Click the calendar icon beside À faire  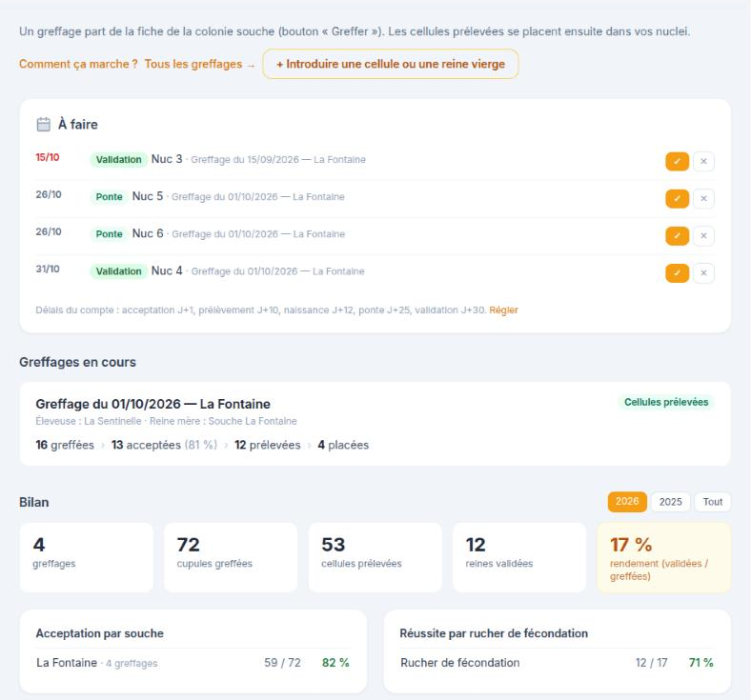(x=43, y=125)
